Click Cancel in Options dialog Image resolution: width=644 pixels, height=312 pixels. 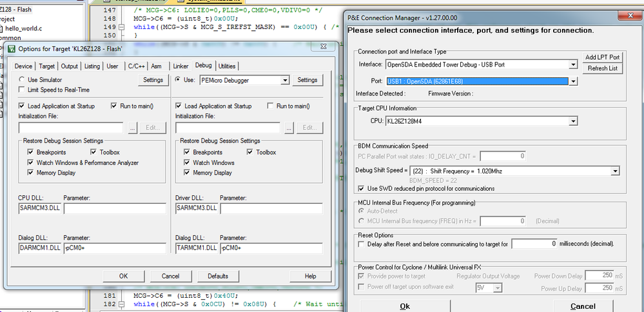point(170,277)
